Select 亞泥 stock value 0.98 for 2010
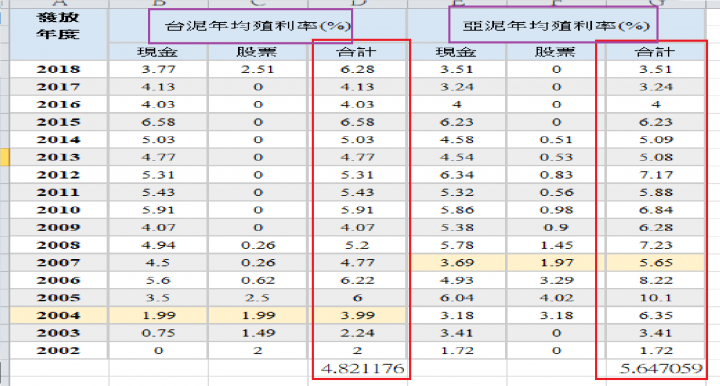 pyautogui.click(x=556, y=210)
